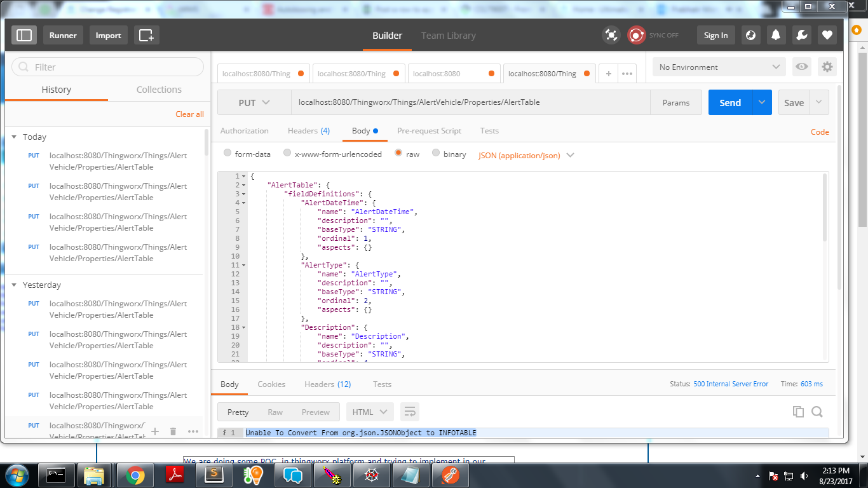Click the Clear all history link
The image size is (868, 488).
click(189, 114)
